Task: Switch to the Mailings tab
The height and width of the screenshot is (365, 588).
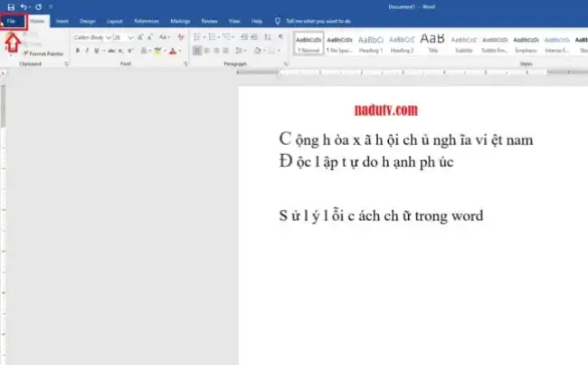Action: tap(180, 21)
